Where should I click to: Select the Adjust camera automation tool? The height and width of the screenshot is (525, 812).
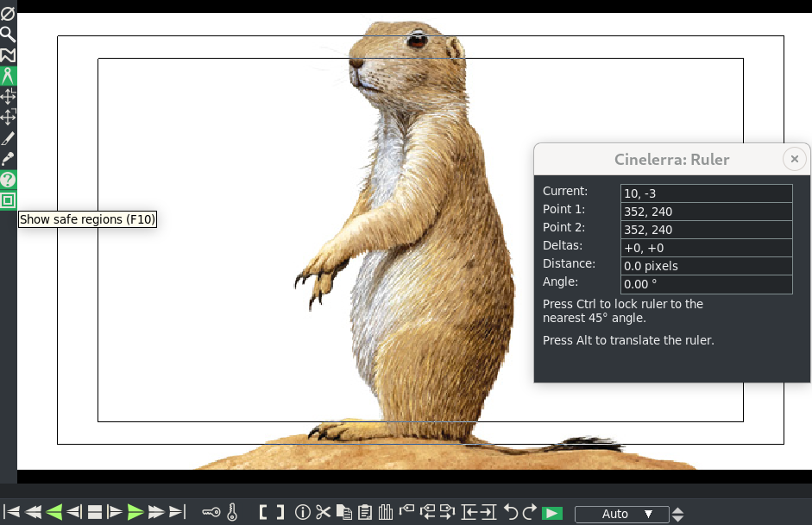(8, 96)
